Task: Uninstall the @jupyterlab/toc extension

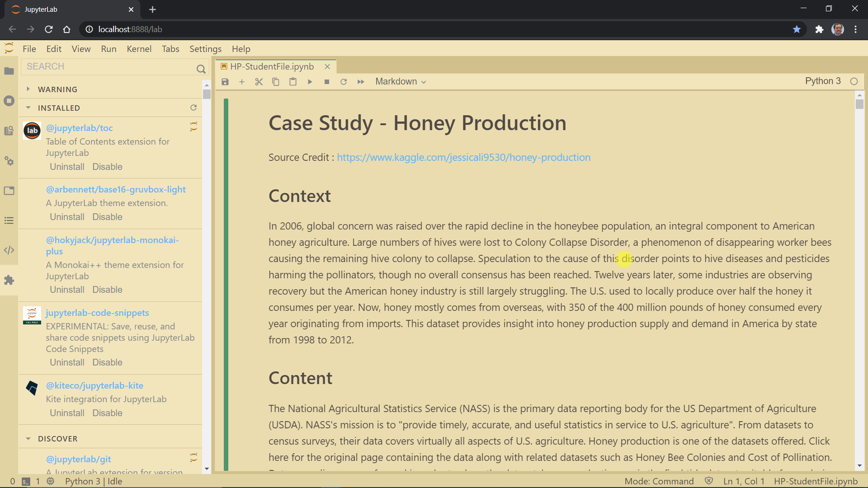Action: [x=67, y=167]
